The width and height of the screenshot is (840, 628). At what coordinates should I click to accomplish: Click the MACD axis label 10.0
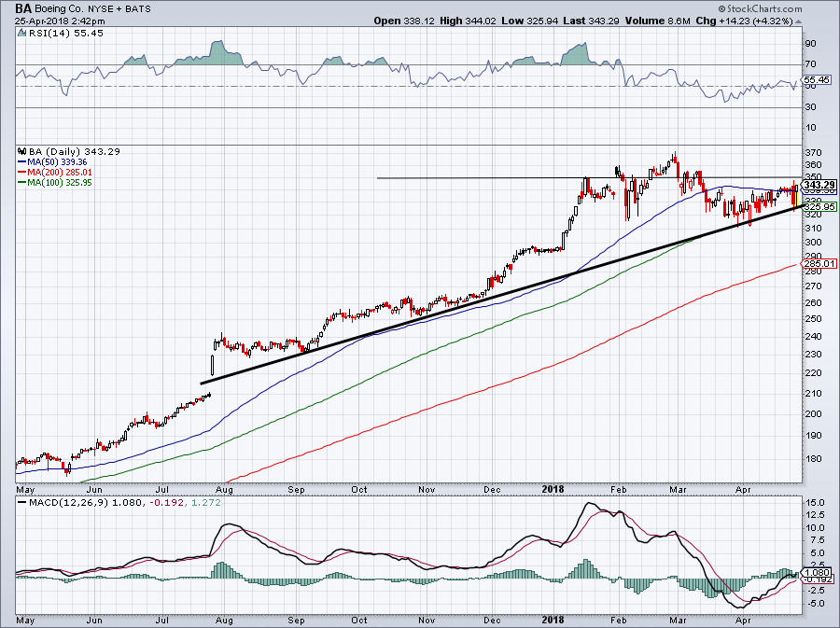coord(815,528)
